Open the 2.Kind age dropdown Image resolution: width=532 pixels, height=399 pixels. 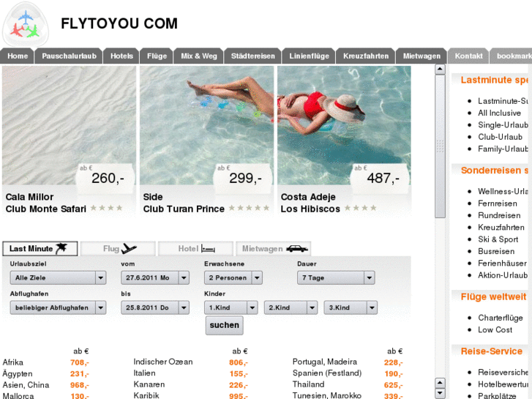tap(291, 307)
